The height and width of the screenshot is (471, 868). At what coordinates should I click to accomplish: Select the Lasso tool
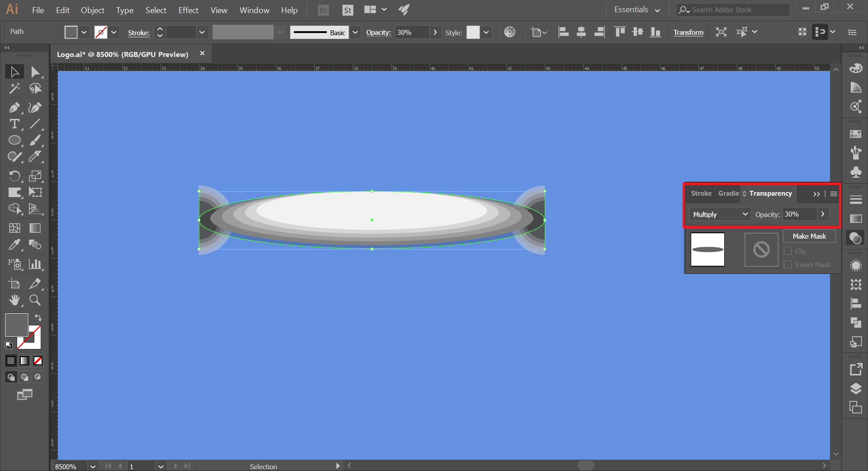coord(35,89)
